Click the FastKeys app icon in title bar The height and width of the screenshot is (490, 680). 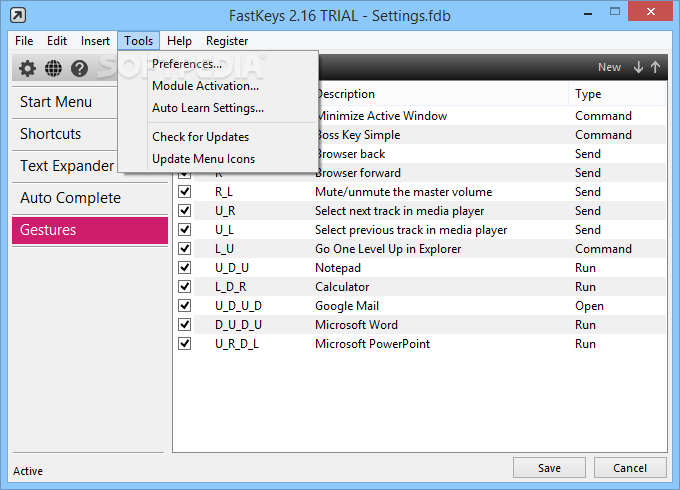click(18, 16)
